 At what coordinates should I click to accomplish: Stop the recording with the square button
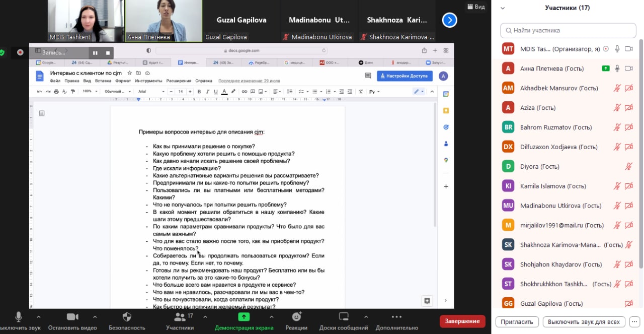pos(108,52)
